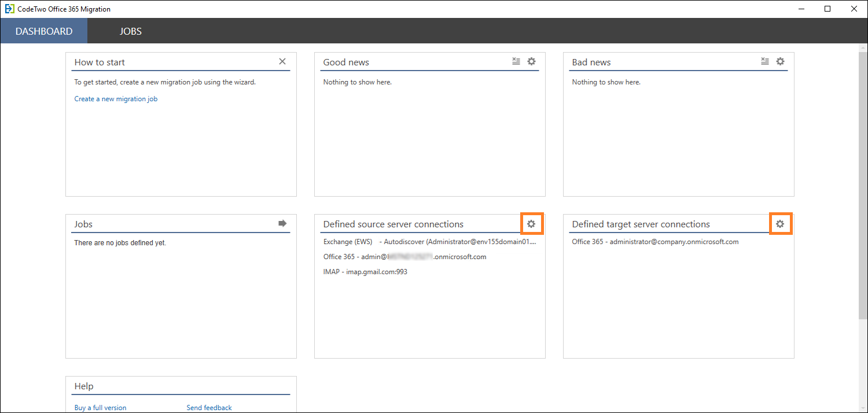Click the Defined target server connections heading
The width and height of the screenshot is (868, 413).
click(x=641, y=224)
